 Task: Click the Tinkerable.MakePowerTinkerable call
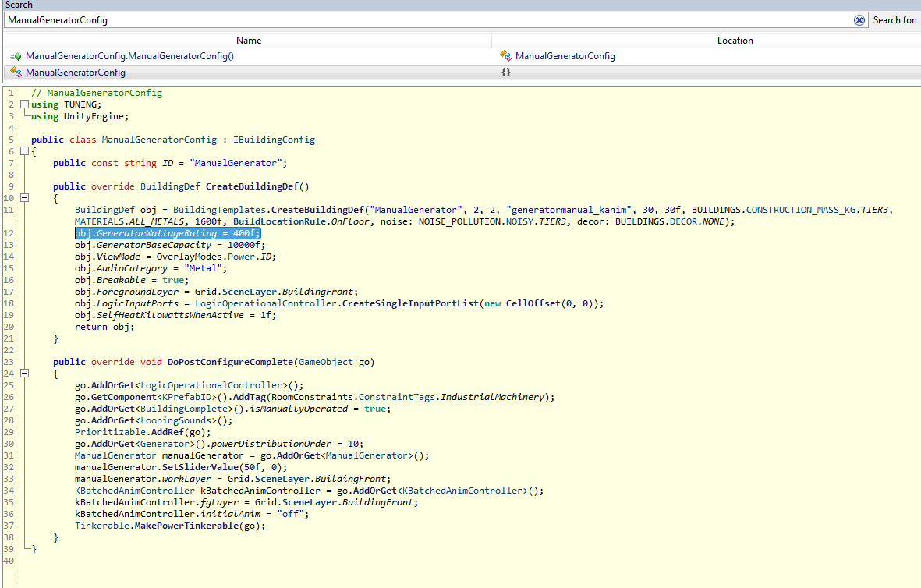(170, 526)
